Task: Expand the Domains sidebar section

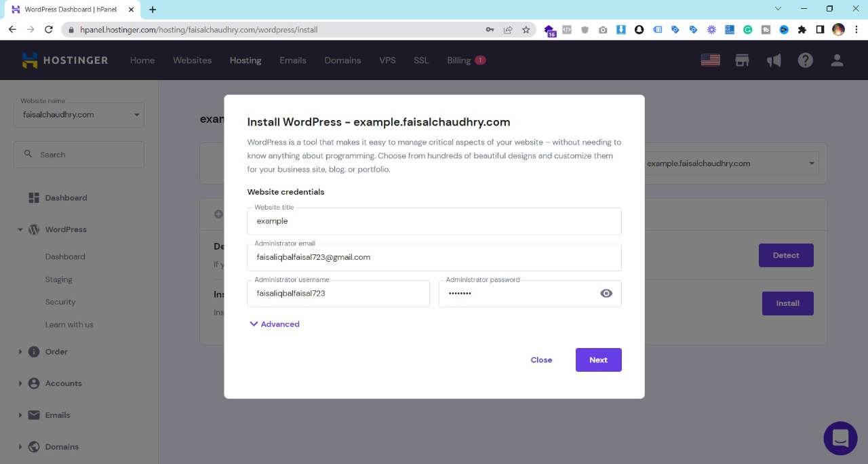Action: coord(20,446)
